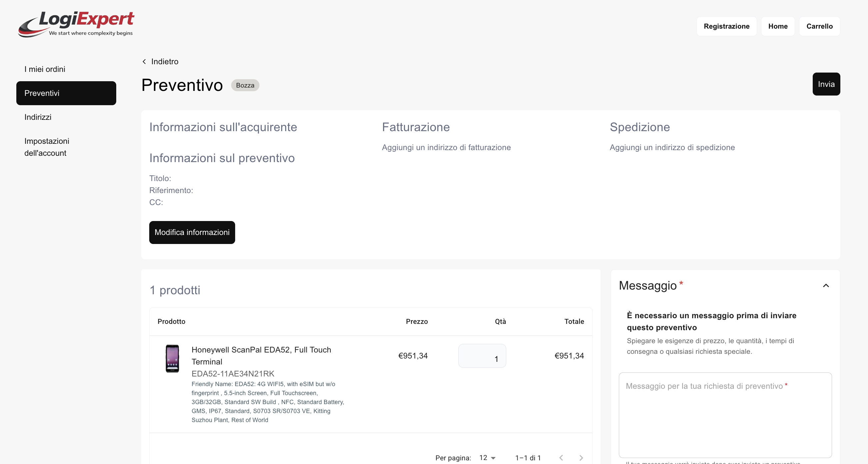Click the Totale column header
The image size is (868, 464).
(574, 322)
